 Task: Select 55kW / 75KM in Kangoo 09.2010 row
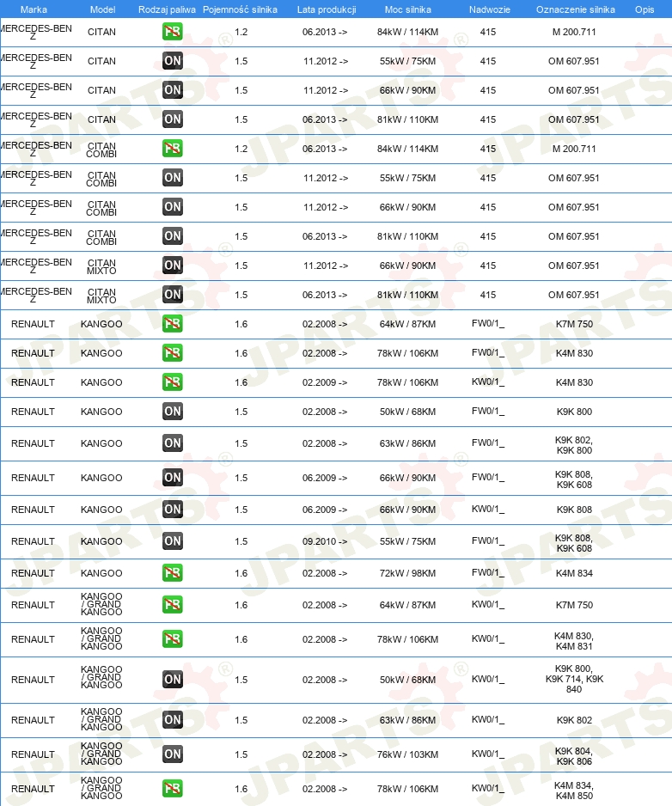pos(407,542)
